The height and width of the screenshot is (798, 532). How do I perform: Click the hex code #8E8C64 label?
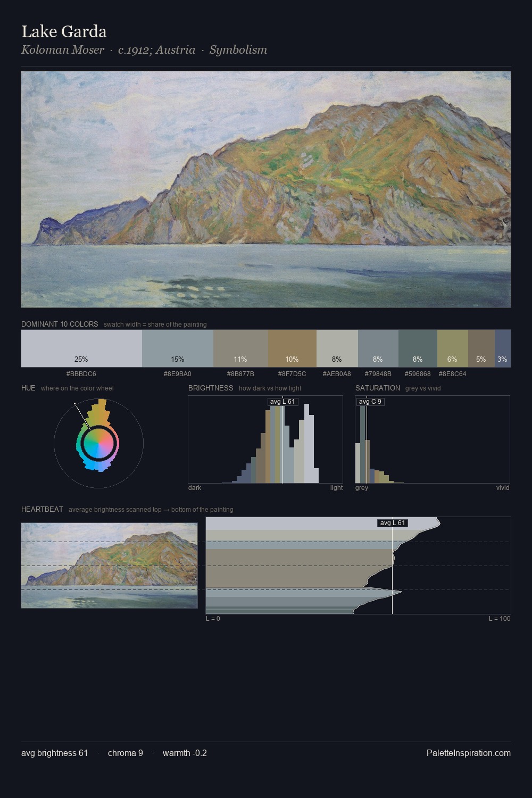click(452, 374)
